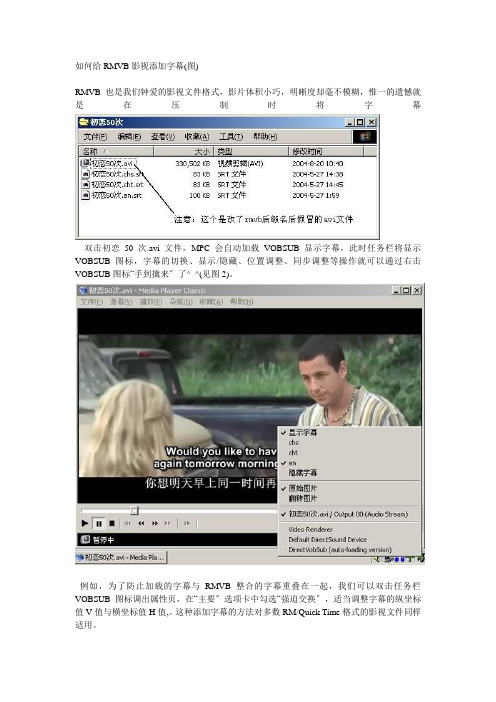Image resolution: width=496 pixels, height=702 pixels.
Task: Sort by the 类型 column header
Action: point(251,151)
